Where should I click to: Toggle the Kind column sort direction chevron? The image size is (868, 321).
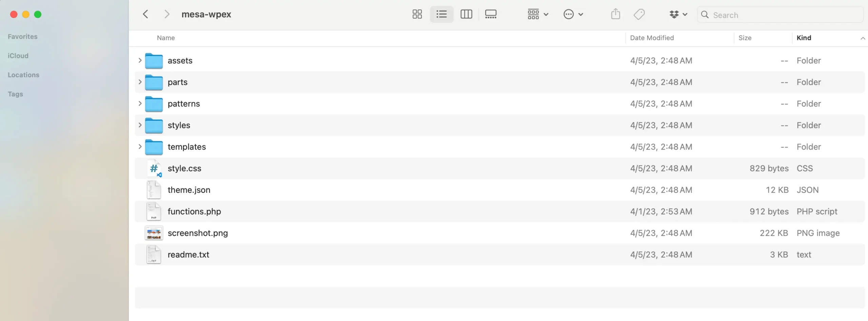click(x=863, y=38)
